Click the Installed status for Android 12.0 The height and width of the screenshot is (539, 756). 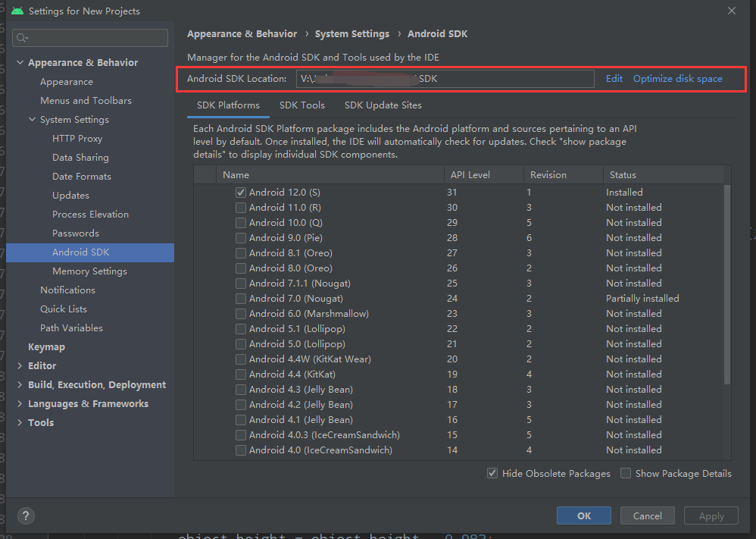pyautogui.click(x=624, y=193)
